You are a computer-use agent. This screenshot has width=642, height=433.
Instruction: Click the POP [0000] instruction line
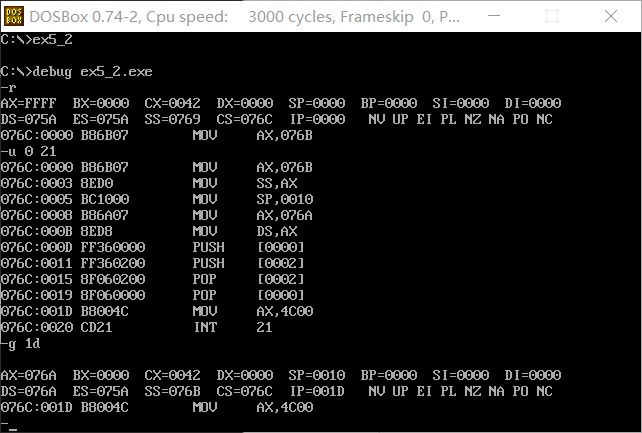pos(153,295)
